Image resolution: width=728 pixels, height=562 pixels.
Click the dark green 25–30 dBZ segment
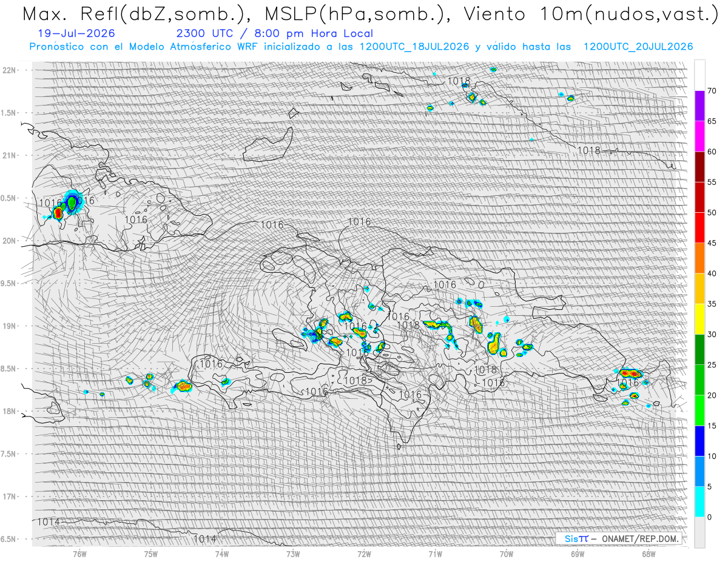pyautogui.click(x=699, y=350)
